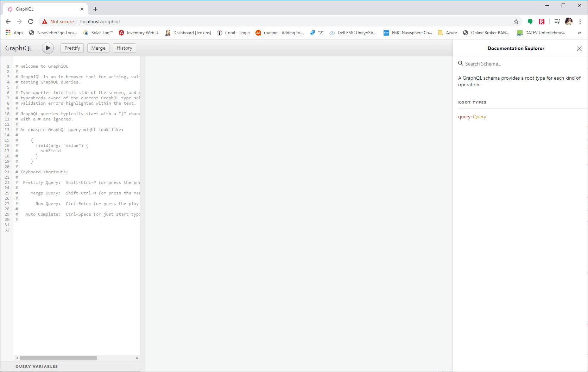Bookmark the page using the star icon

(516, 21)
